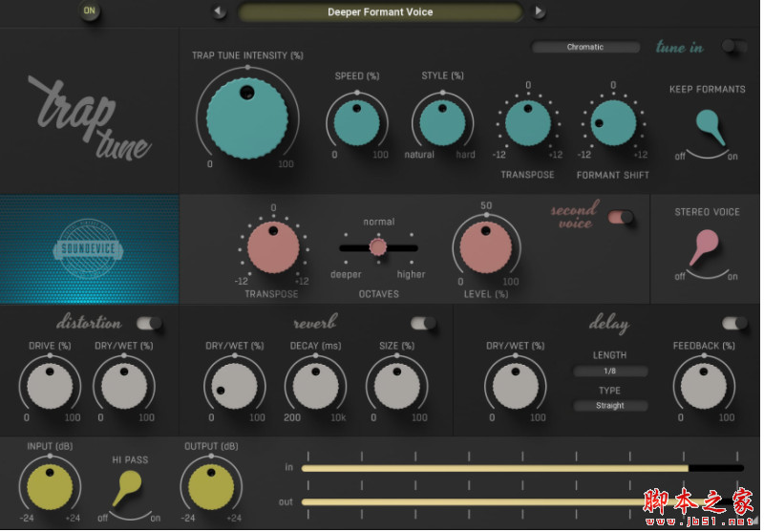This screenshot has height=532, width=764.
Task: Click the reverb Decay knob
Action: point(315,386)
